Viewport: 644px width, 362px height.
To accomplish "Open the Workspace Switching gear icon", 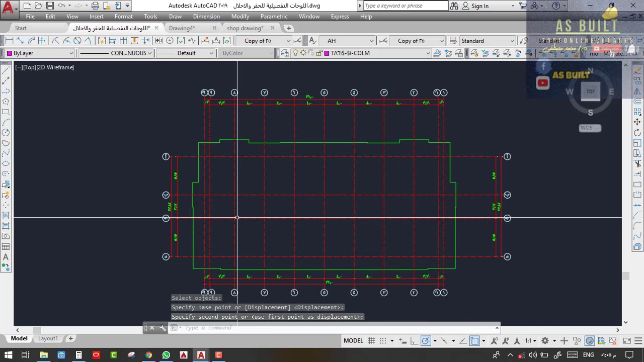I will pos(545,341).
